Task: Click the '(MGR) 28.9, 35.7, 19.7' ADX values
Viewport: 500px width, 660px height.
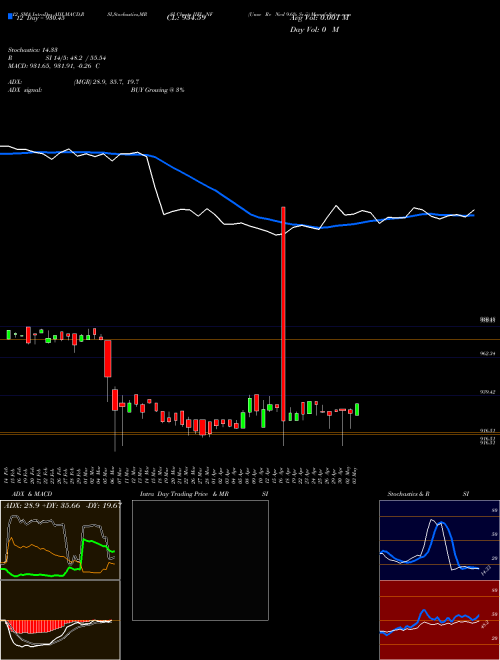Action: coord(106,82)
